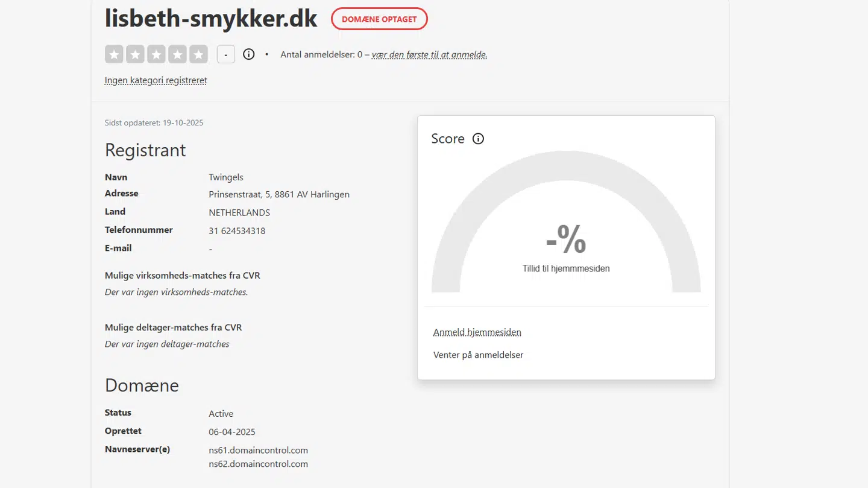This screenshot has height=488, width=868.
Task: Click the DOMÆNE OPTAGET badge
Action: click(379, 19)
